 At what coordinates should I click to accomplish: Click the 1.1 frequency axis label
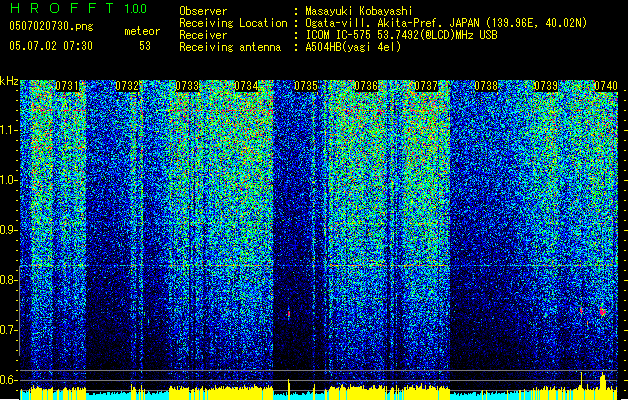pos(9,130)
